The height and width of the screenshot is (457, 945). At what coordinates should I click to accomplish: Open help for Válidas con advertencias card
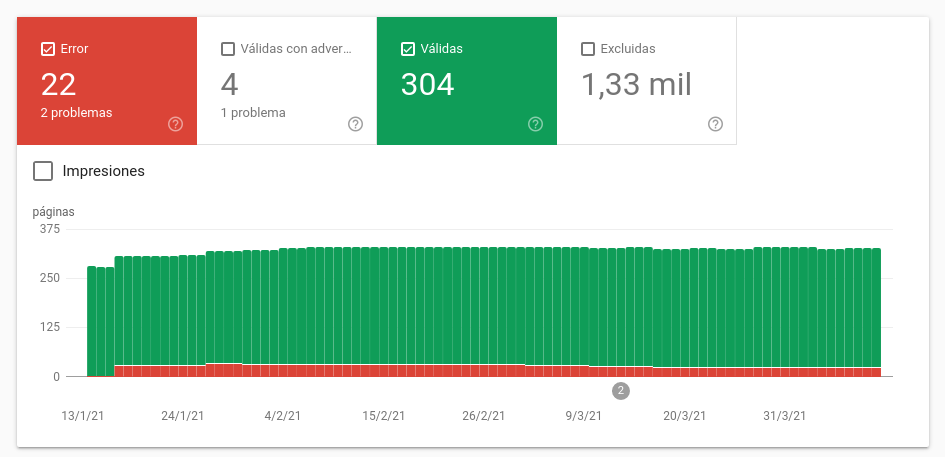pos(355,124)
